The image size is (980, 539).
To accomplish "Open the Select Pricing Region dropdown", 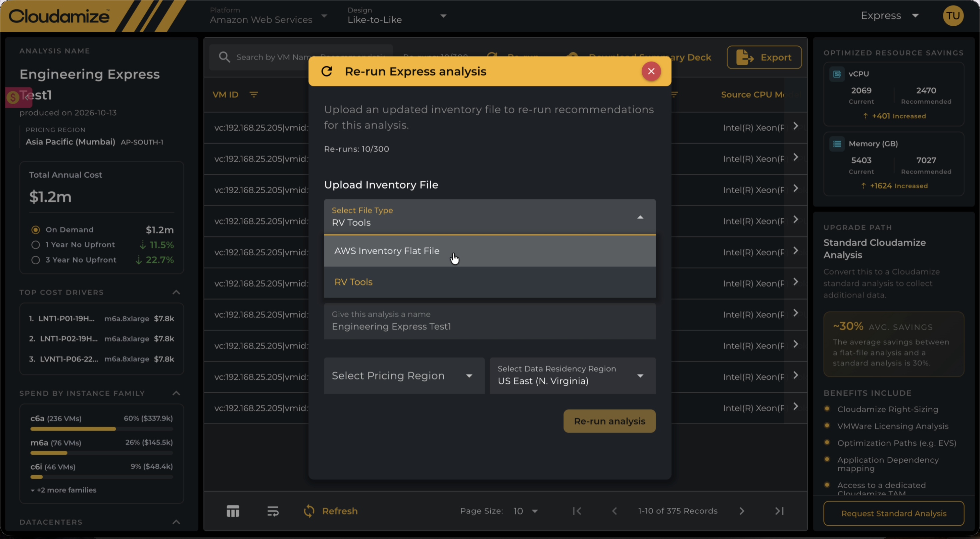I will (x=404, y=375).
